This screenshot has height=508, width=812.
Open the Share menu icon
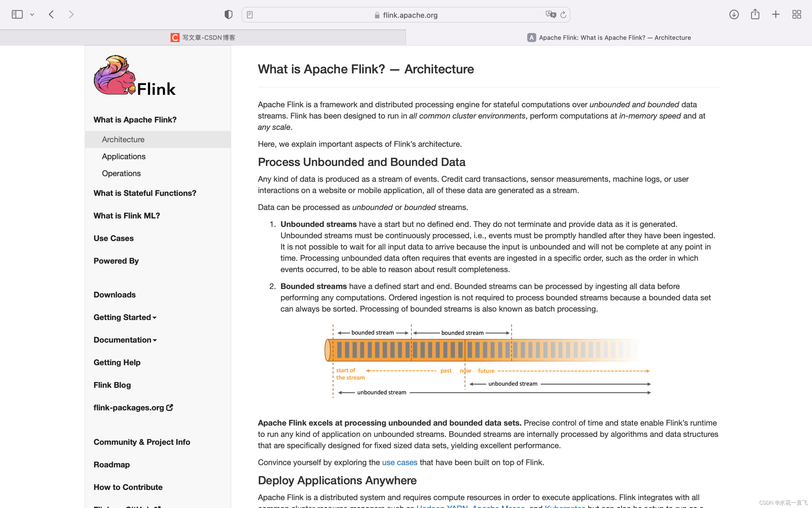755,14
